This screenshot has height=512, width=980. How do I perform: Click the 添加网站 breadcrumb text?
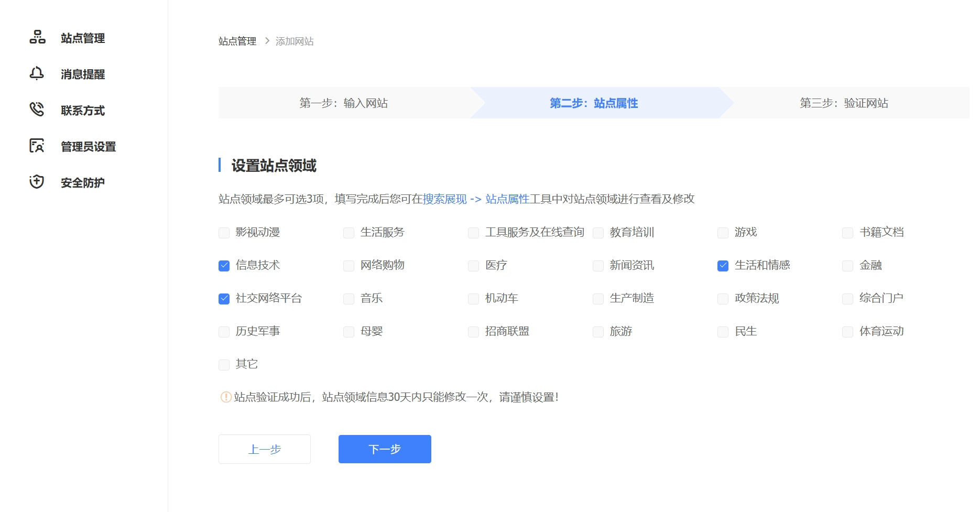coord(295,41)
